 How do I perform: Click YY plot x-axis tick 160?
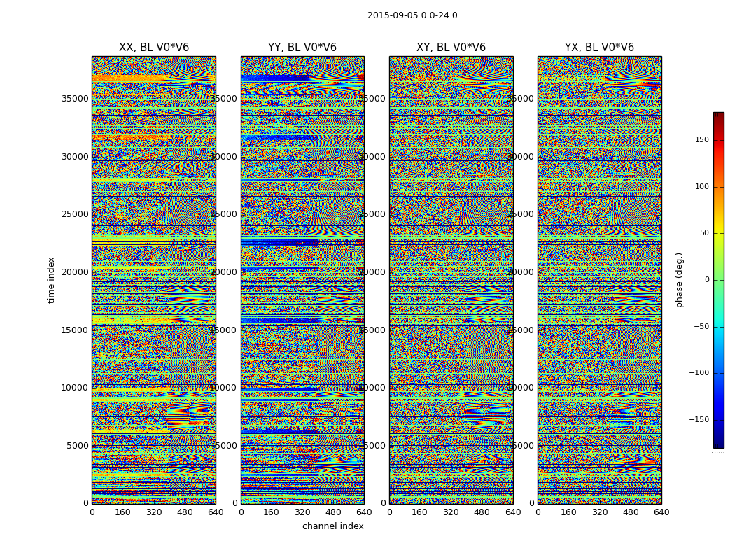point(272,512)
